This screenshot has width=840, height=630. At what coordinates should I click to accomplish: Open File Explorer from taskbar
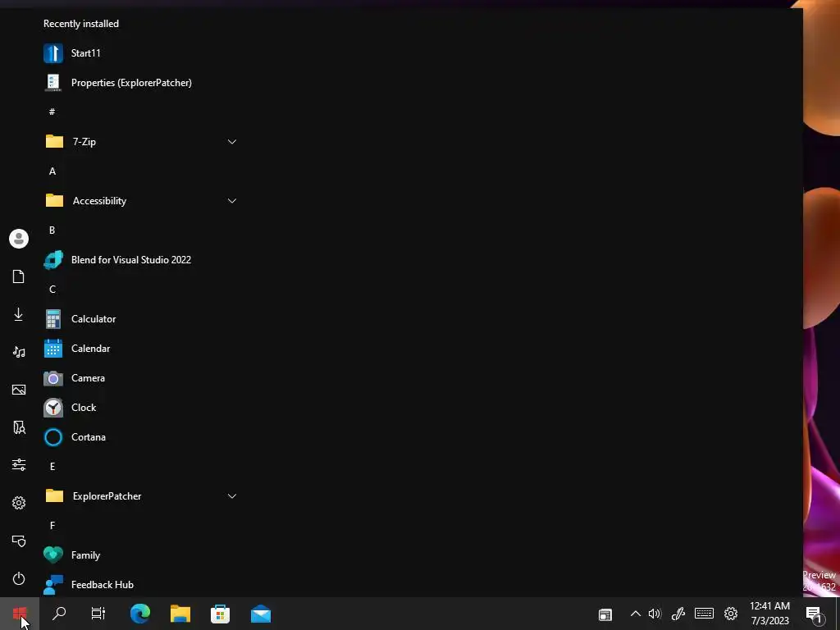180,614
